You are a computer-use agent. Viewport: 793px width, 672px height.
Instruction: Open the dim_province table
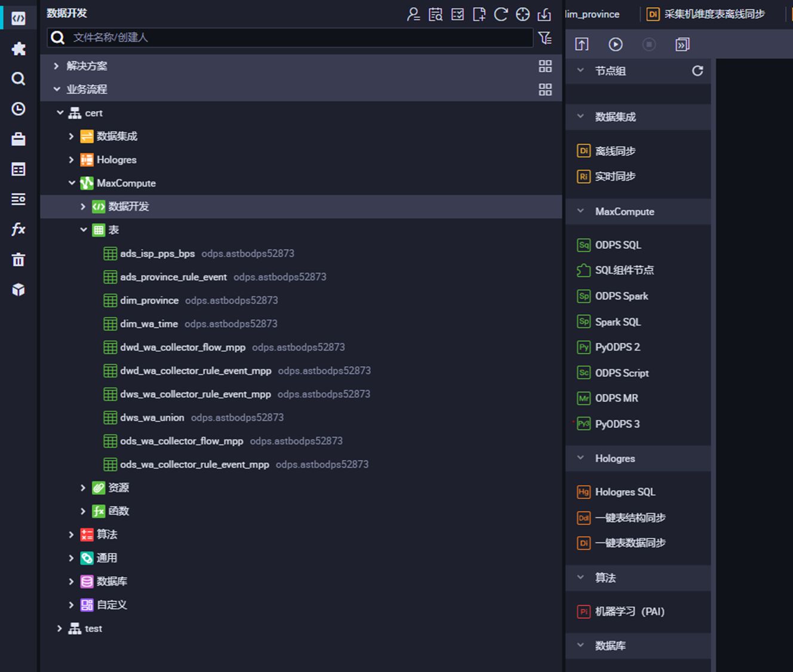[149, 300]
